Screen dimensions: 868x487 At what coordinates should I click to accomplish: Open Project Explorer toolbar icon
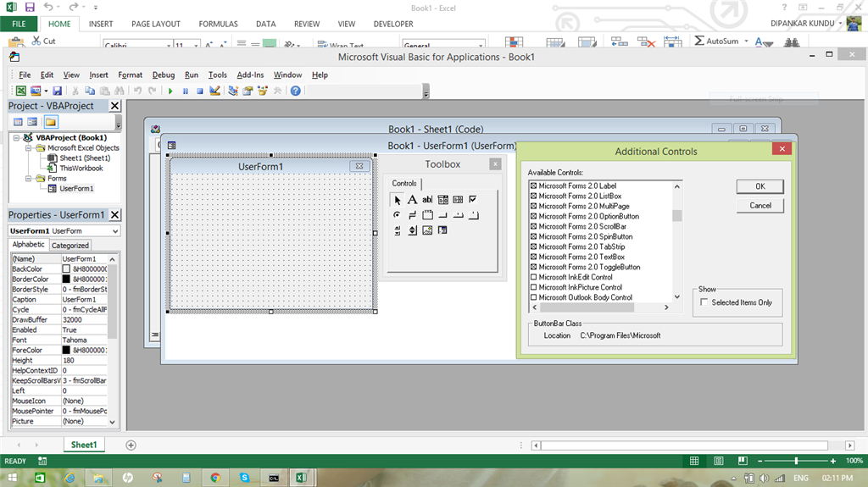233,91
